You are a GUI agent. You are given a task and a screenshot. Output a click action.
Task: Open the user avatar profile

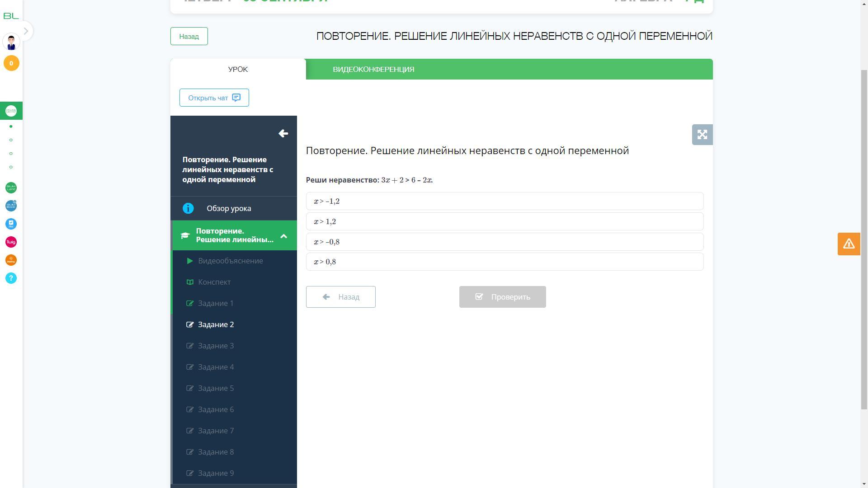[x=11, y=42]
